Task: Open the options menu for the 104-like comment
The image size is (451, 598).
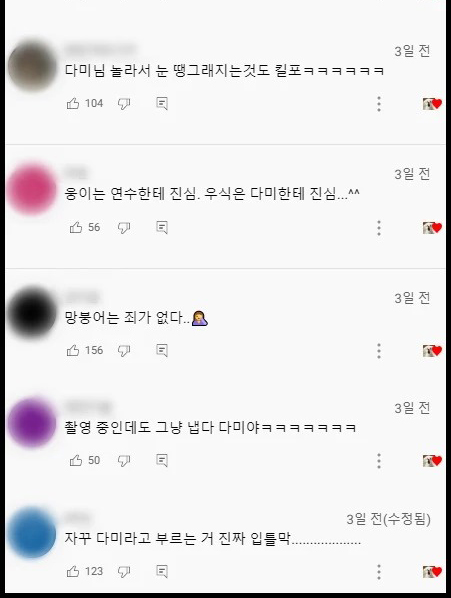Action: 379,104
